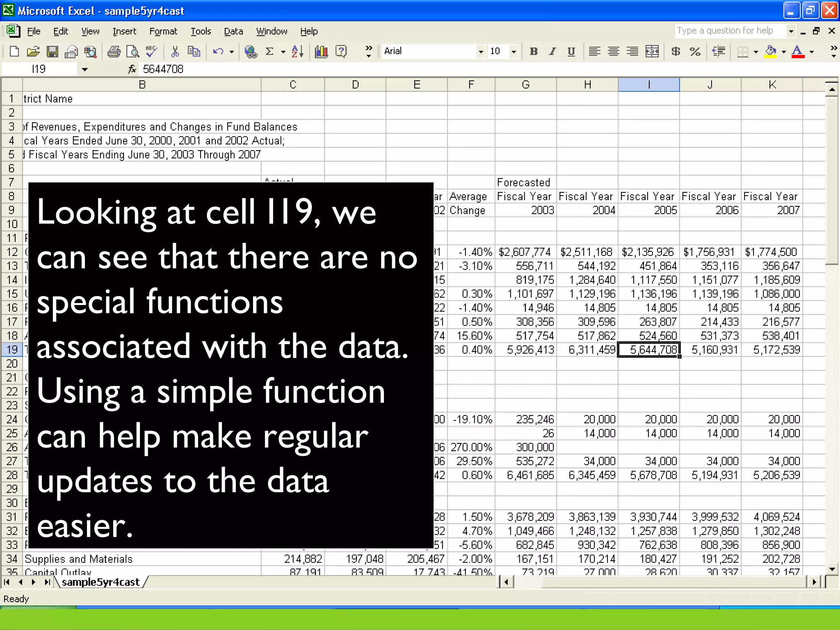The height and width of the screenshot is (630, 840).
Task: Apply red Font Color letter A
Action: click(x=798, y=51)
